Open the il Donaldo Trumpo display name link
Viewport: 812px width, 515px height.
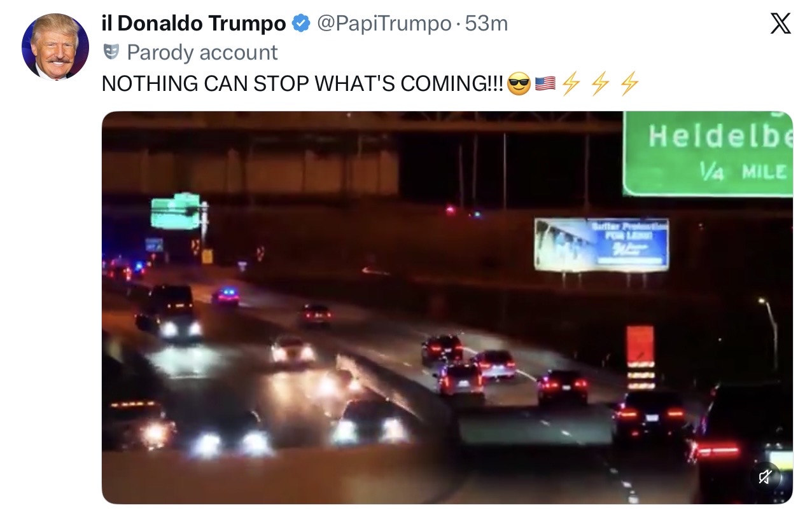point(194,24)
